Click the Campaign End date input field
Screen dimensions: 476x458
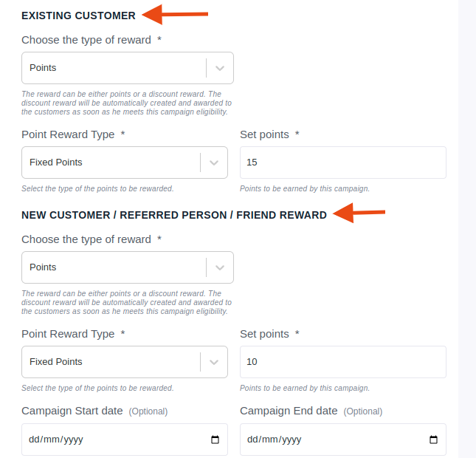pyautogui.click(x=343, y=440)
